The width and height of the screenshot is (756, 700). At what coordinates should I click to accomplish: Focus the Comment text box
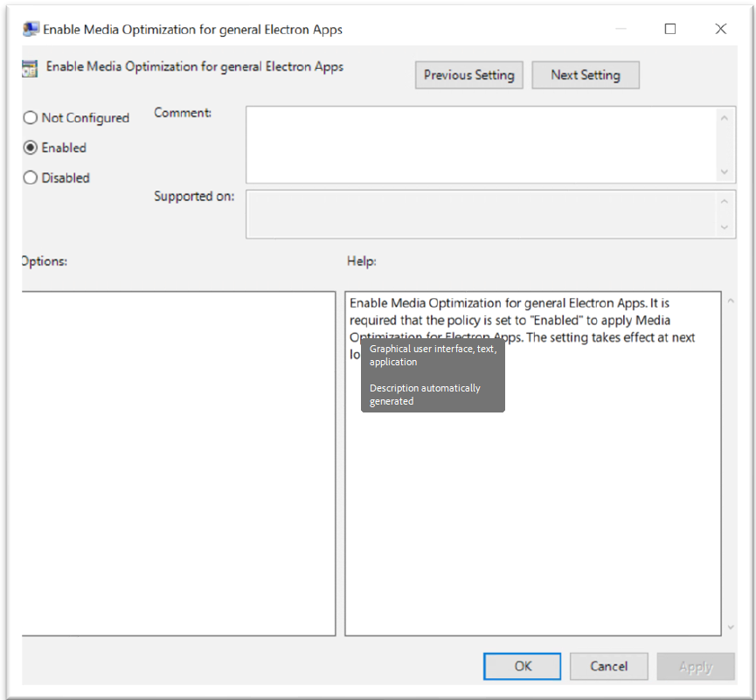[481, 144]
